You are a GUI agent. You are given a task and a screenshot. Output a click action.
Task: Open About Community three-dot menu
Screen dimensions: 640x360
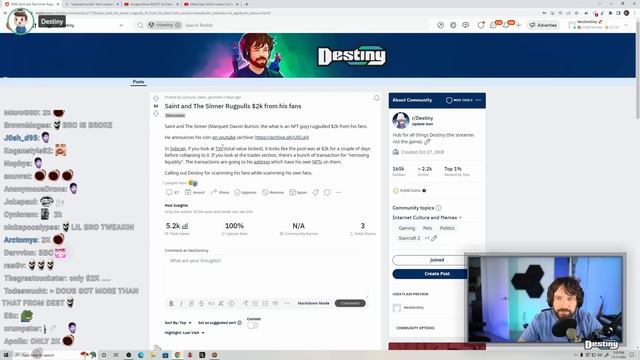pyautogui.click(x=478, y=100)
